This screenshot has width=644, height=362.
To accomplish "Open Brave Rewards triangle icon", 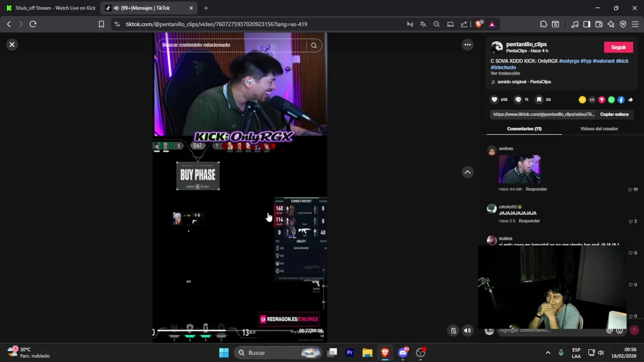I will click(x=492, y=24).
